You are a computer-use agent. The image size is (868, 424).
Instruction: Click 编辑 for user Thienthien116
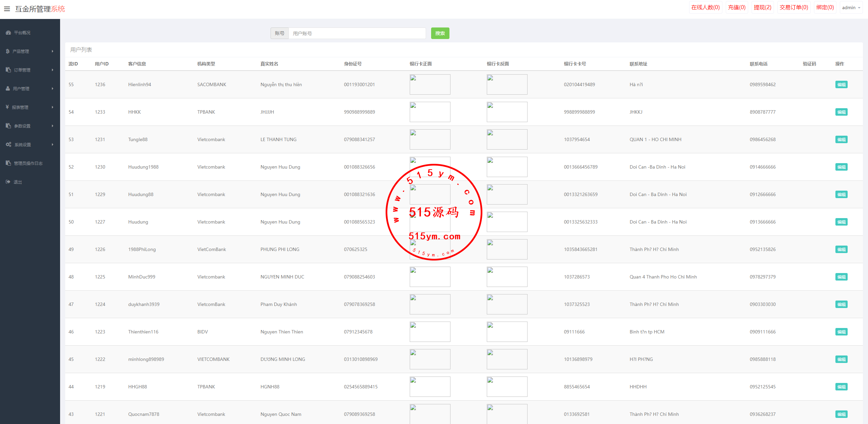(841, 332)
